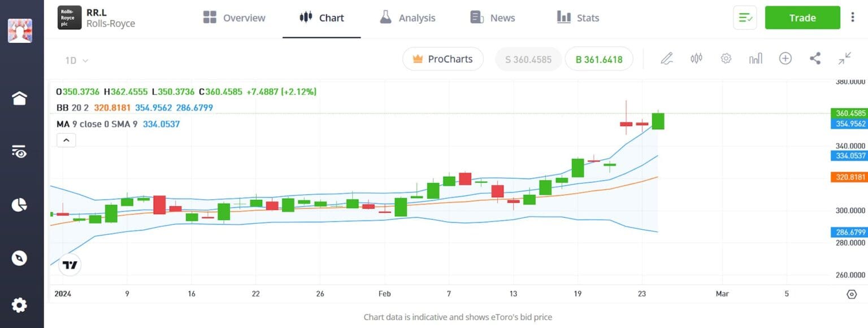Open the Portfolio pie-chart icon in sidebar

(x=19, y=205)
